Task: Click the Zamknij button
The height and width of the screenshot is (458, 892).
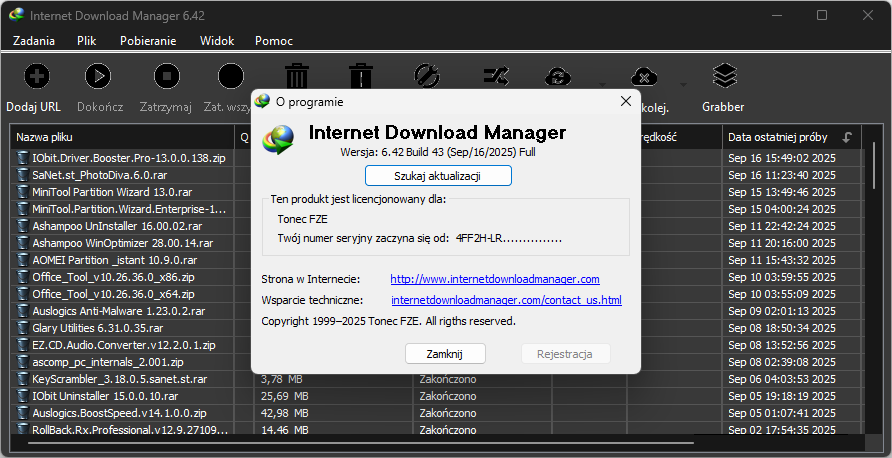Action: [x=445, y=354]
